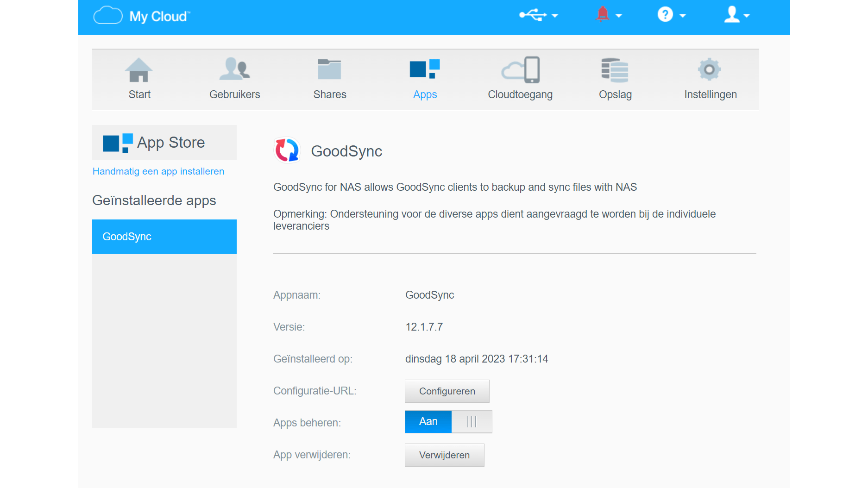Click the Verwijderen button
Viewport: 868px width, 488px height.
(x=445, y=455)
